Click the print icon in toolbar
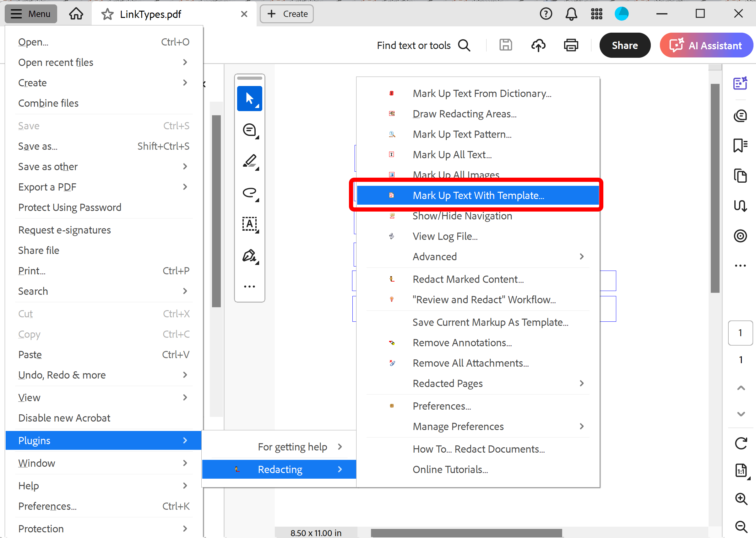 pyautogui.click(x=571, y=45)
